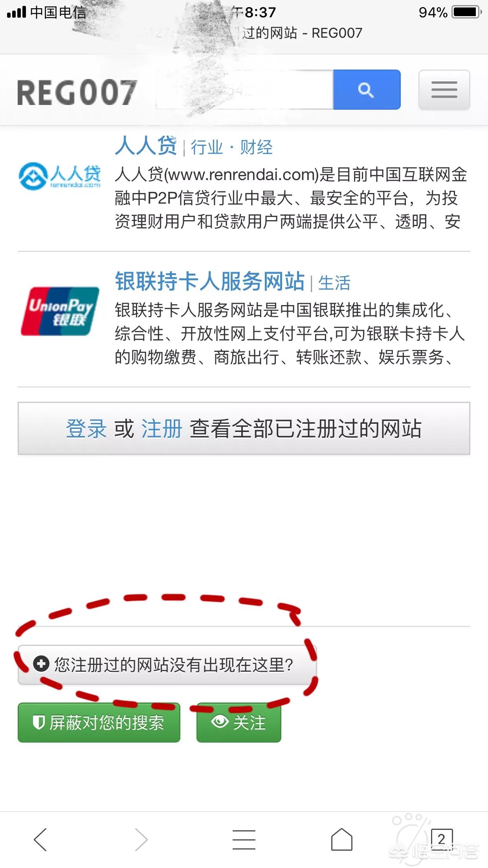The width and height of the screenshot is (488, 868).
Task: Open the hamburger navigation menu
Action: point(444,90)
